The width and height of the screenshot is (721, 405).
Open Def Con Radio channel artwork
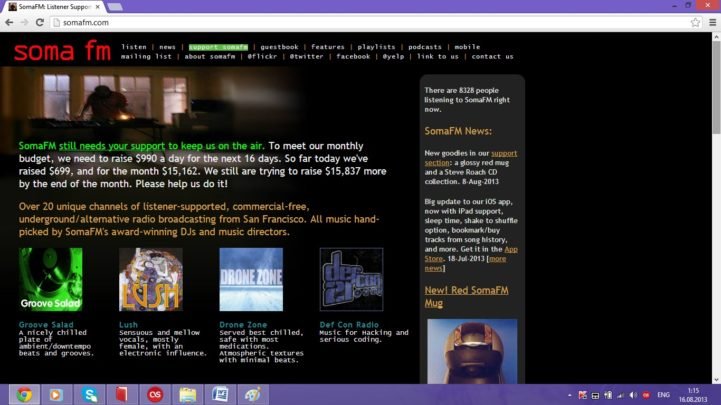pyautogui.click(x=351, y=280)
